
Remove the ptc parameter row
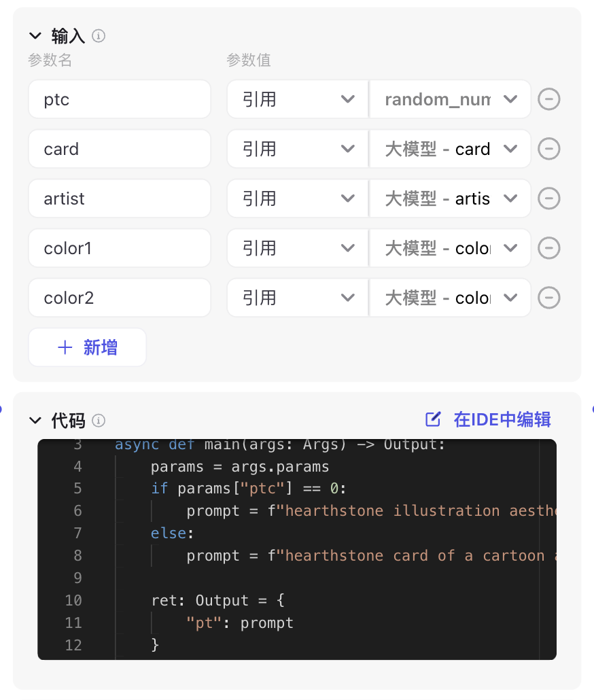click(x=548, y=99)
